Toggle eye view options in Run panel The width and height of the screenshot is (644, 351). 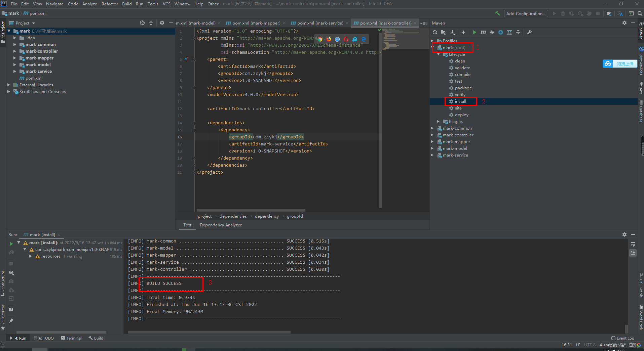[11, 273]
